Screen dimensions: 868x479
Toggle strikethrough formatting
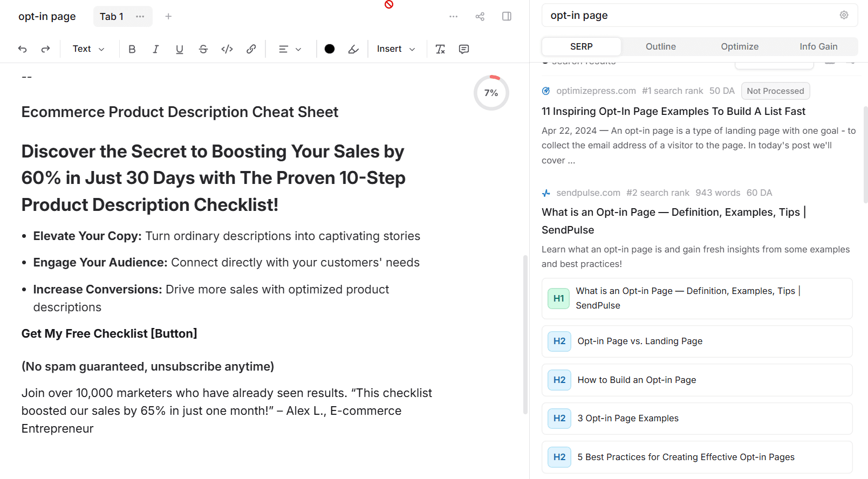click(x=203, y=49)
